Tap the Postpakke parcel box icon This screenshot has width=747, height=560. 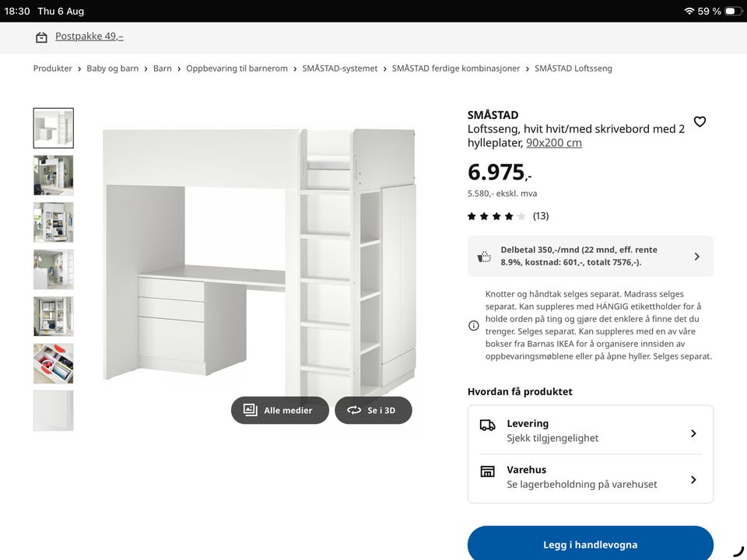[41, 37]
